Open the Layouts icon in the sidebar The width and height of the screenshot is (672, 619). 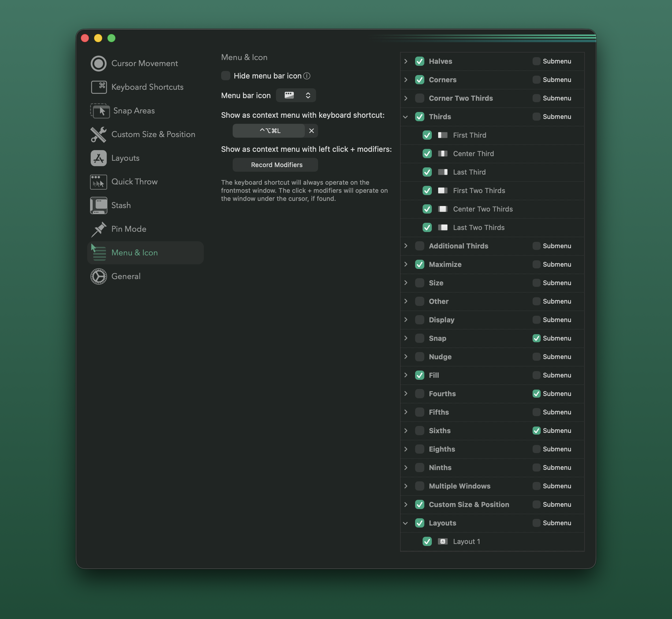pos(98,158)
